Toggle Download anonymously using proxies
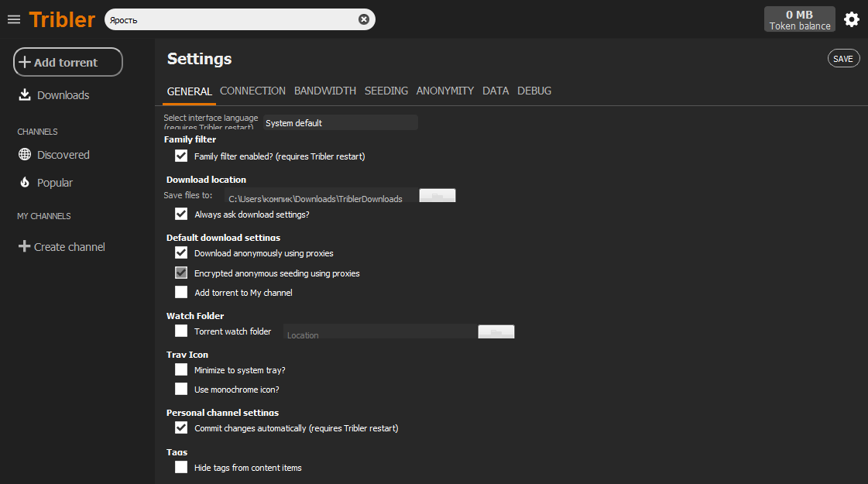Screen dimensions: 868x484 tap(181, 253)
